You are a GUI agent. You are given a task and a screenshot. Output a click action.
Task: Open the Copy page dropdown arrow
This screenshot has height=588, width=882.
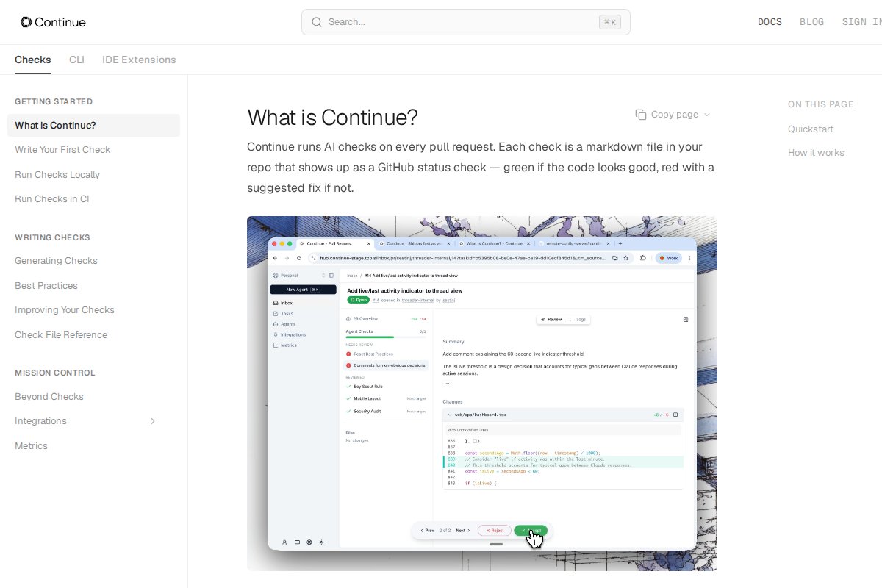[707, 115]
